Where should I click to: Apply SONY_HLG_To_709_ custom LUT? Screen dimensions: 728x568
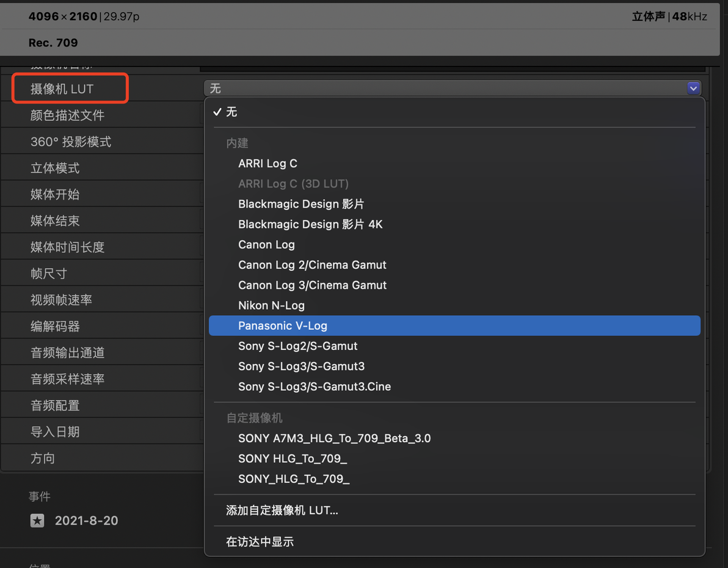tap(454, 479)
